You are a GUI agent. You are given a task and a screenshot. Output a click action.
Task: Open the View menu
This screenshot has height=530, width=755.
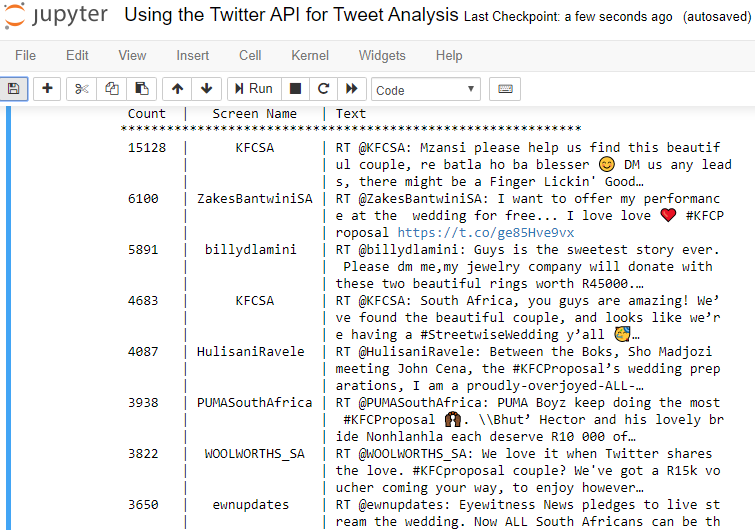132,55
